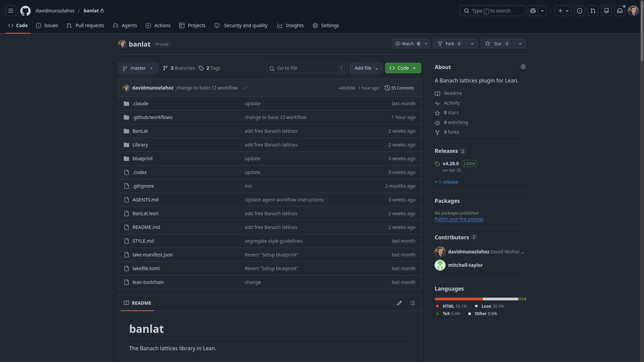Viewport: 644px width, 362px height.
Task: Open the Repositories icon in the top header
Action: [x=606, y=11]
